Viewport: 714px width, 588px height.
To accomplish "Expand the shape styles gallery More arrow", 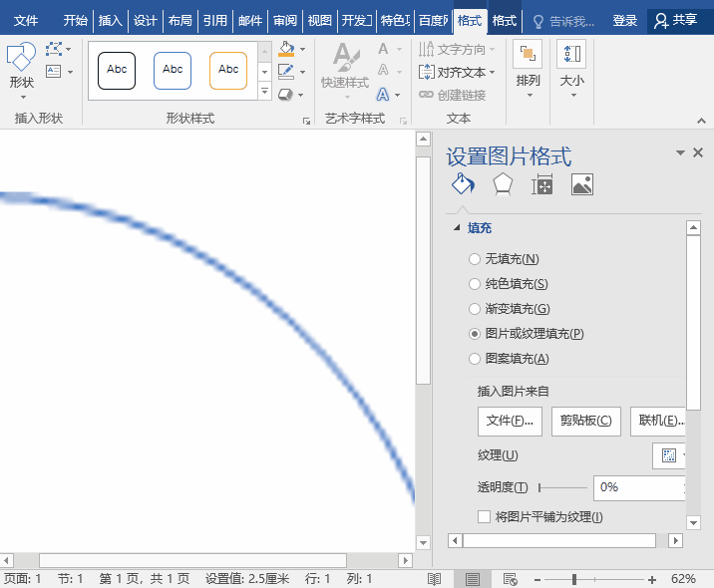I will click(x=264, y=91).
